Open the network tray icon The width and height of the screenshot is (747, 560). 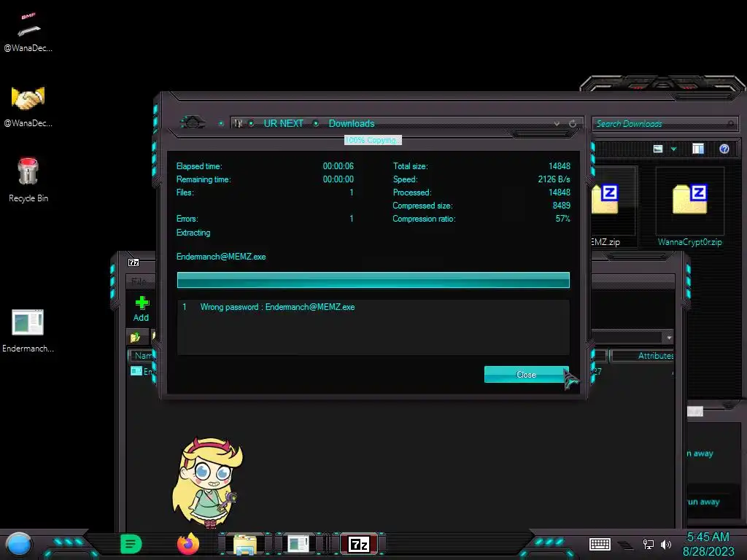[x=648, y=544]
